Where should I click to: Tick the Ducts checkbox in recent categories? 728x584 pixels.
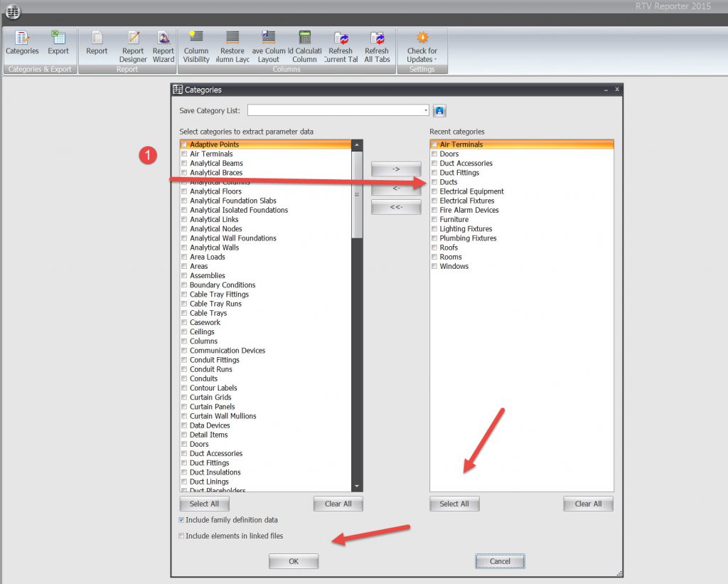[x=434, y=182]
